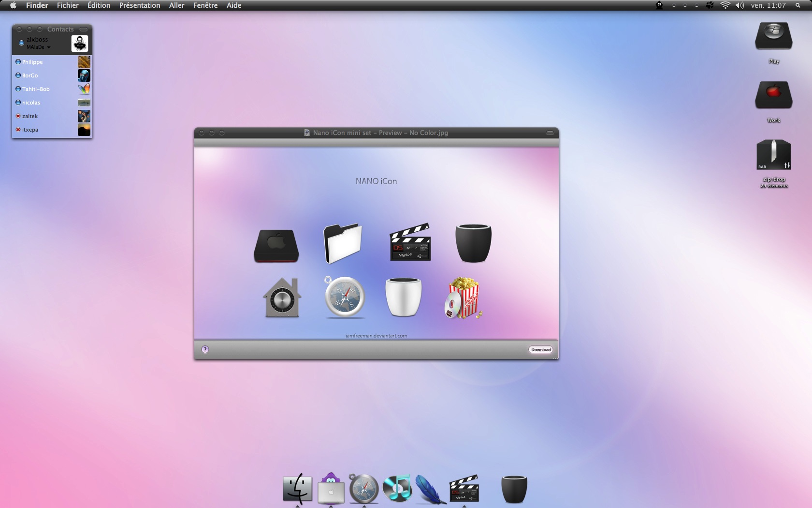The width and height of the screenshot is (812, 508).
Task: Click the clock showing ven. 11:07
Action: [x=768, y=5]
